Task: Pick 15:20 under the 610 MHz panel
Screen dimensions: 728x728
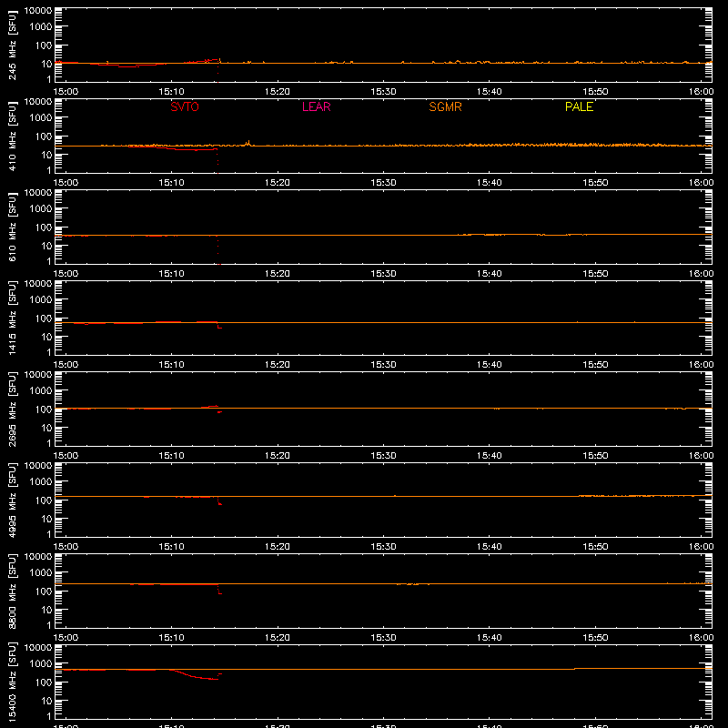Action: click(x=278, y=274)
